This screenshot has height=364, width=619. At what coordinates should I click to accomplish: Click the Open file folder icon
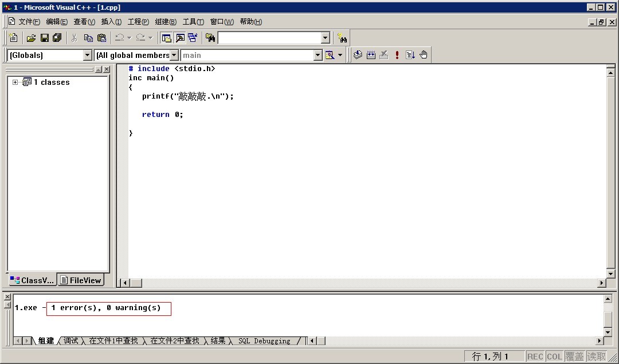pos(31,38)
